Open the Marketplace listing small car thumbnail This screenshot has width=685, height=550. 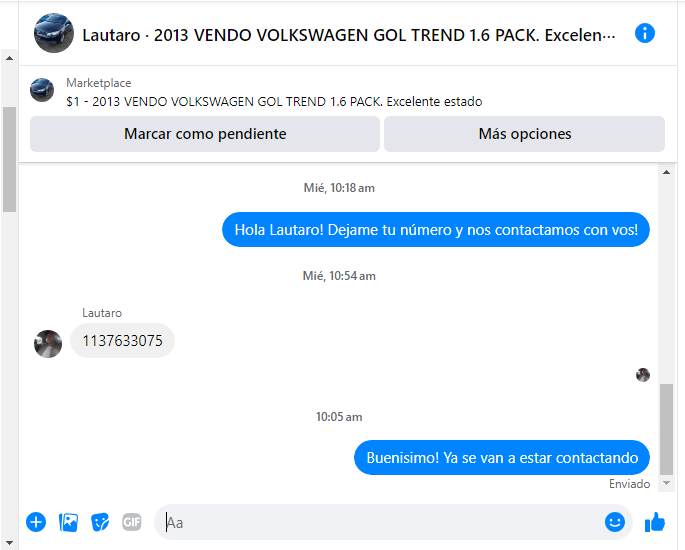[42, 90]
